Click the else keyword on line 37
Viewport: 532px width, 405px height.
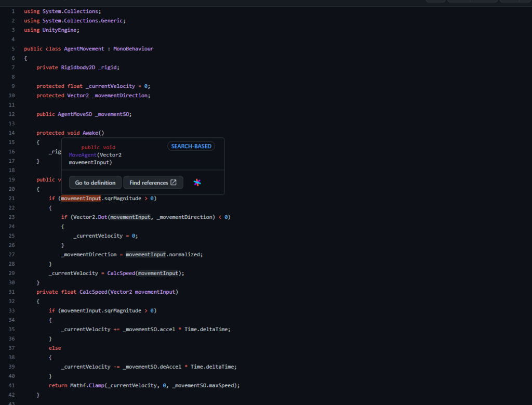55,348
